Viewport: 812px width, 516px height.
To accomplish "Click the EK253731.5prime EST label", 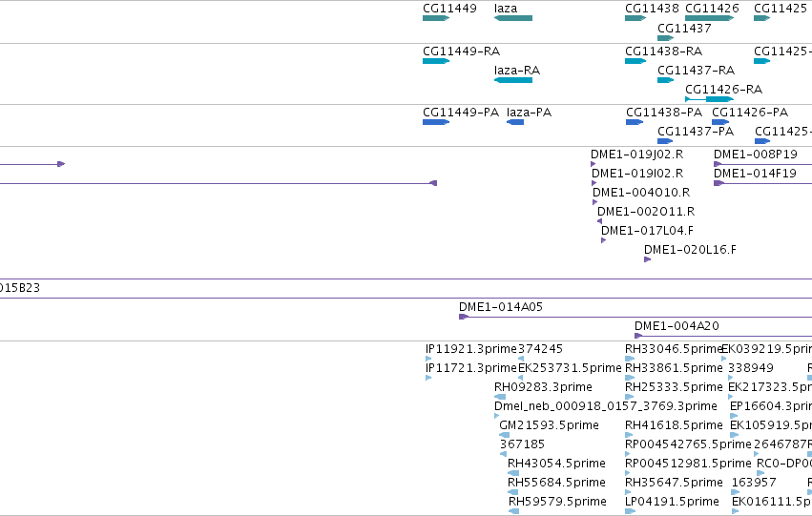I will tap(570, 368).
